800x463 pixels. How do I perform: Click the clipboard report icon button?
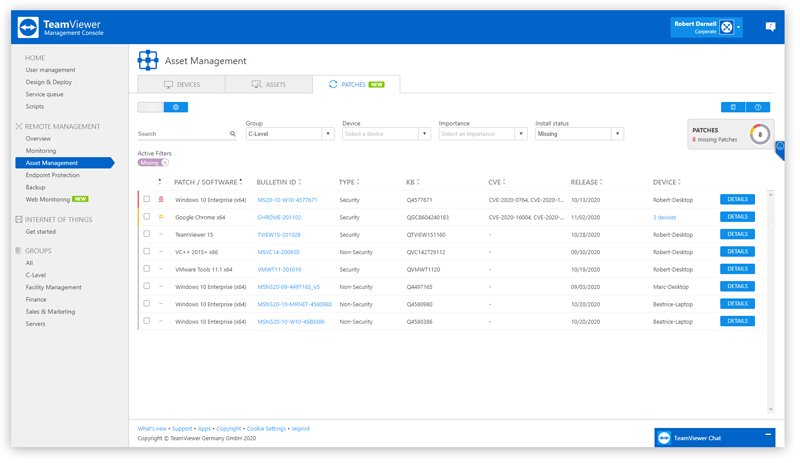click(x=733, y=107)
